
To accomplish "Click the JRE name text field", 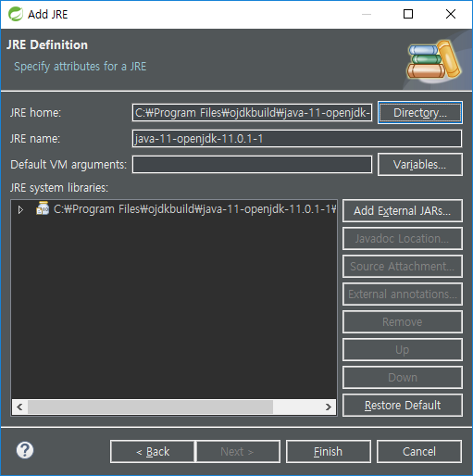I will point(297,139).
